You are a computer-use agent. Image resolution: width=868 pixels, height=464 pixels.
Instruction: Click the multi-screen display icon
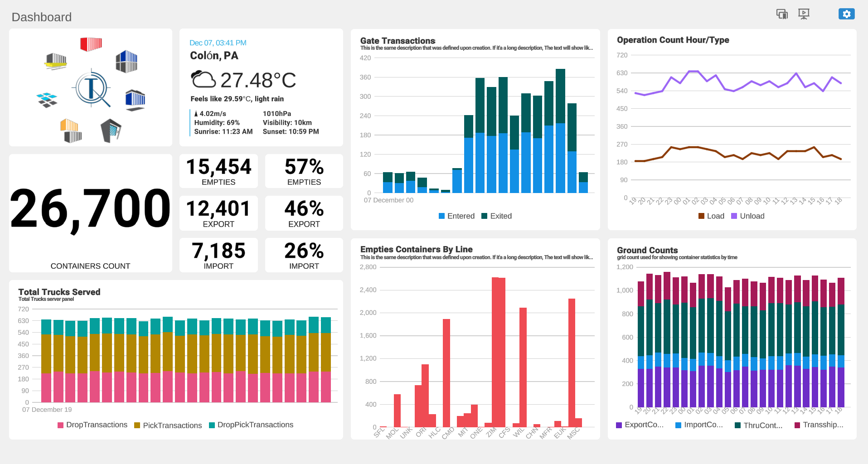[782, 14]
